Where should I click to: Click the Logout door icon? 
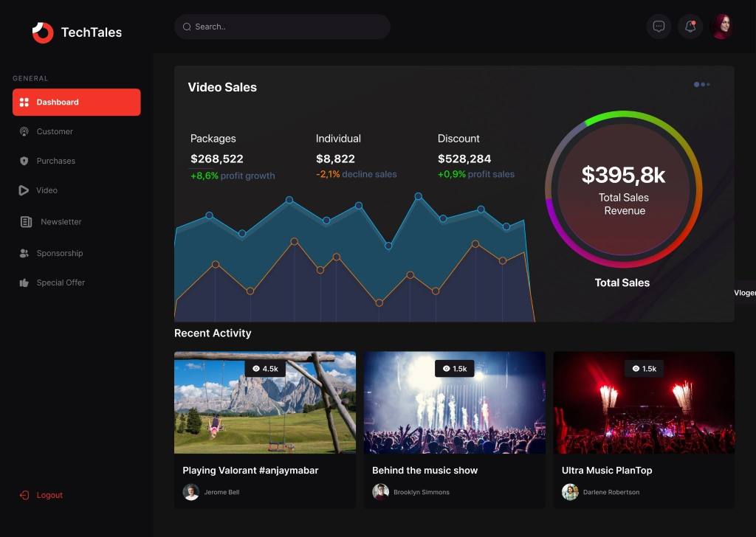coord(24,495)
